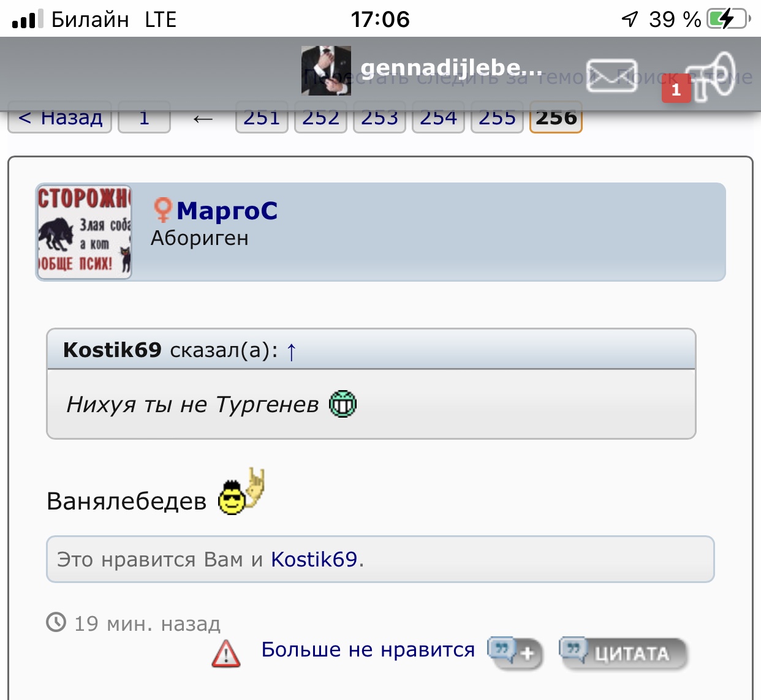Go to page 255
This screenshot has height=700, width=761.
click(x=497, y=117)
